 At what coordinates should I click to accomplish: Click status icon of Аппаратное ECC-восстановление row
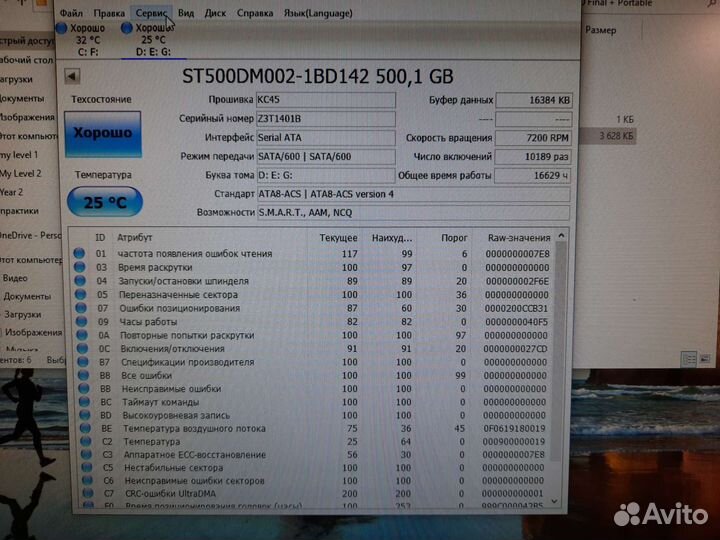[x=86, y=454]
